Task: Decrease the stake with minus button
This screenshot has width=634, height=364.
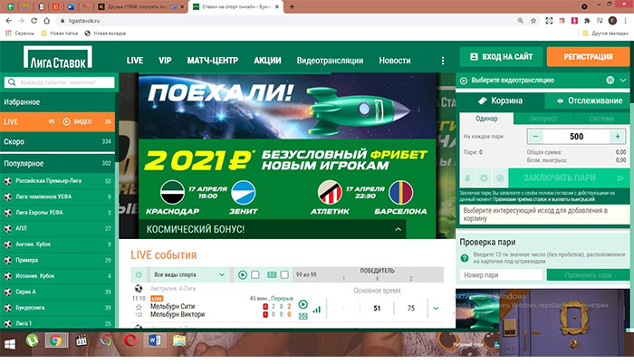Action: pos(535,137)
